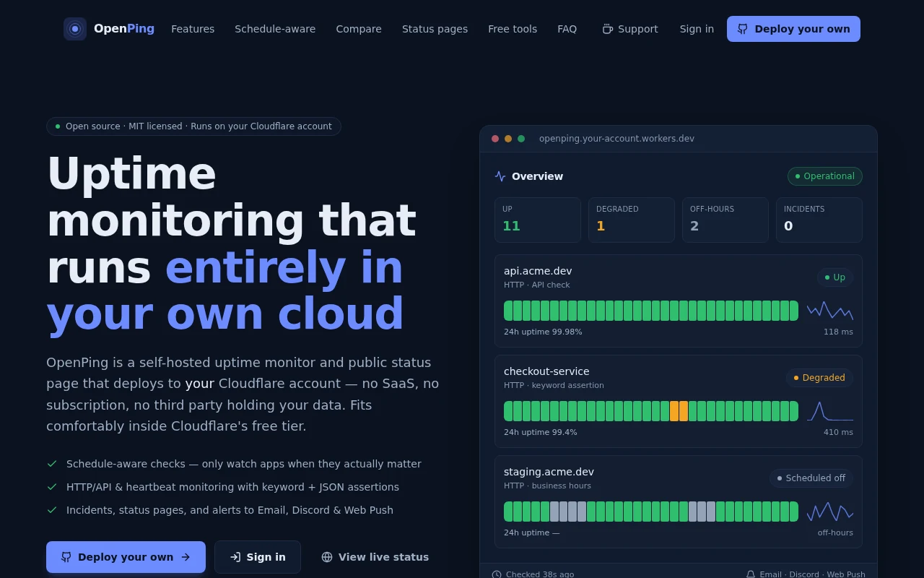Go to the Schedule-aware section

pyautogui.click(x=275, y=29)
